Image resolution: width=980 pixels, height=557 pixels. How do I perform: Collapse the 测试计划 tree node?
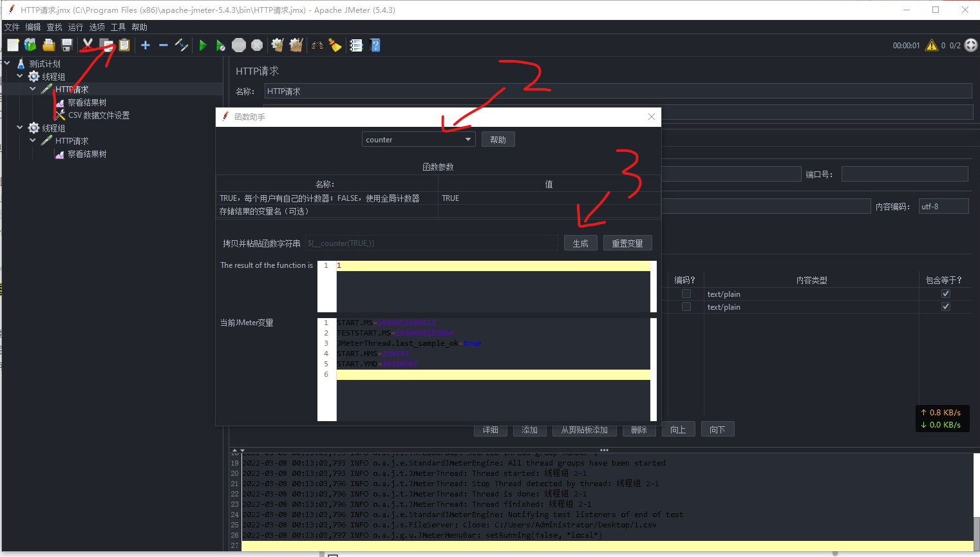[x=7, y=63]
